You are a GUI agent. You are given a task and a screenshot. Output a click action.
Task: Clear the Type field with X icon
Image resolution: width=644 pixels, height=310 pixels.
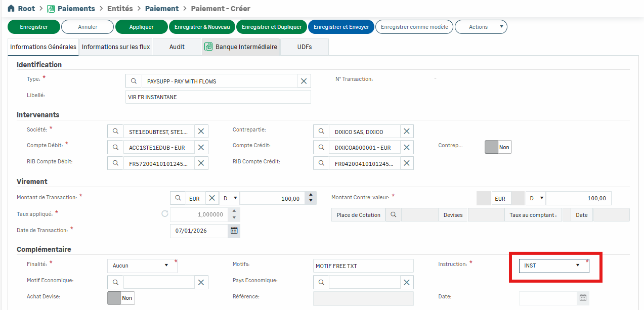coord(304,81)
